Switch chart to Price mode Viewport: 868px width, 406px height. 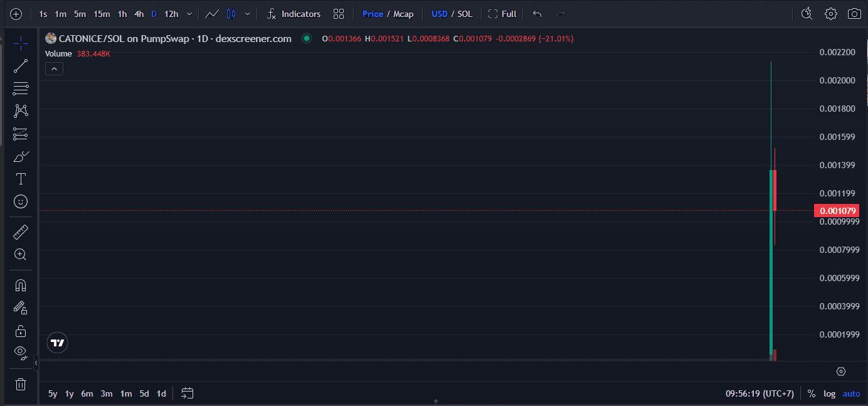click(x=373, y=14)
